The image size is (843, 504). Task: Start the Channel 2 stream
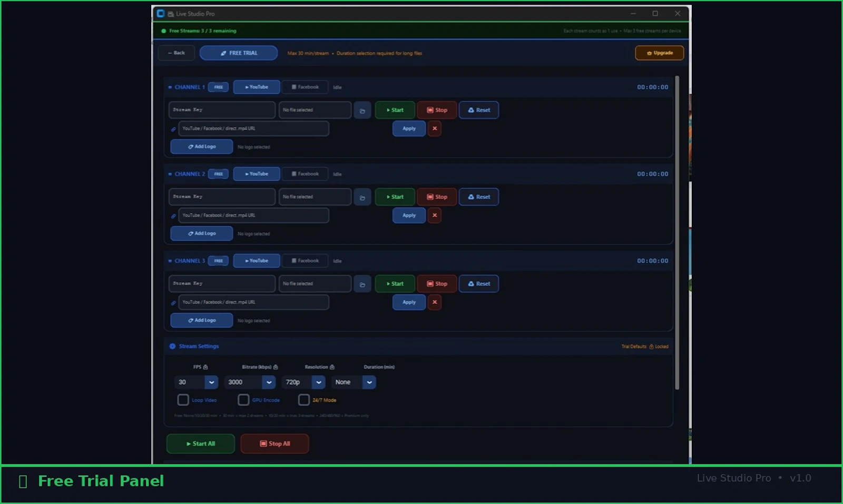395,197
